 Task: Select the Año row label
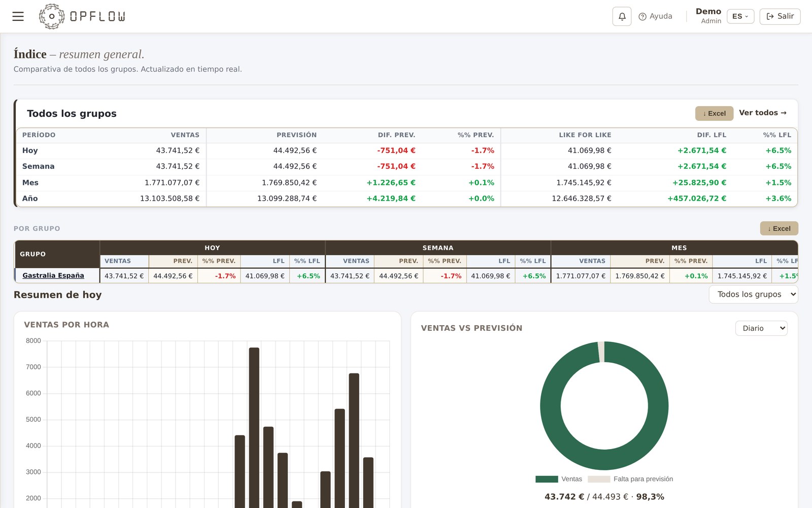[30, 198]
